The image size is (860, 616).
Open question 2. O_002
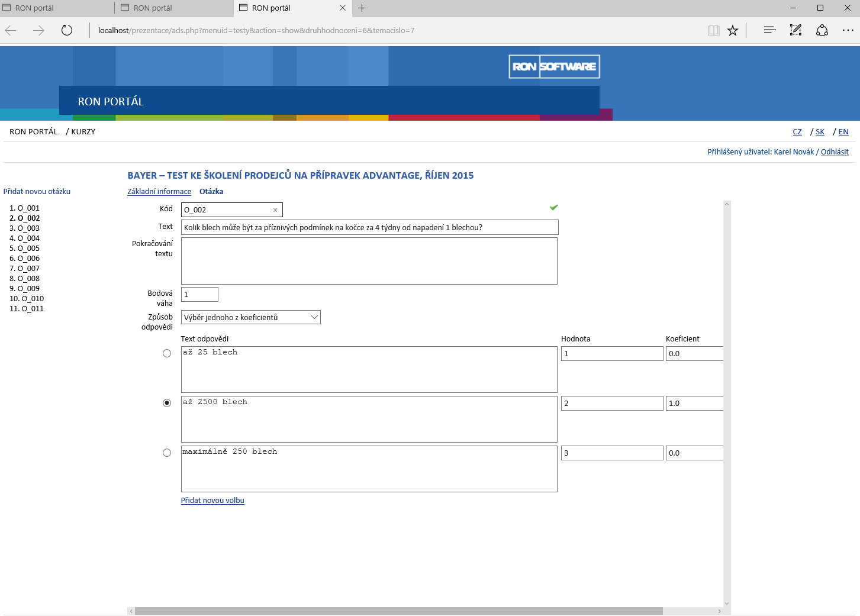click(25, 218)
